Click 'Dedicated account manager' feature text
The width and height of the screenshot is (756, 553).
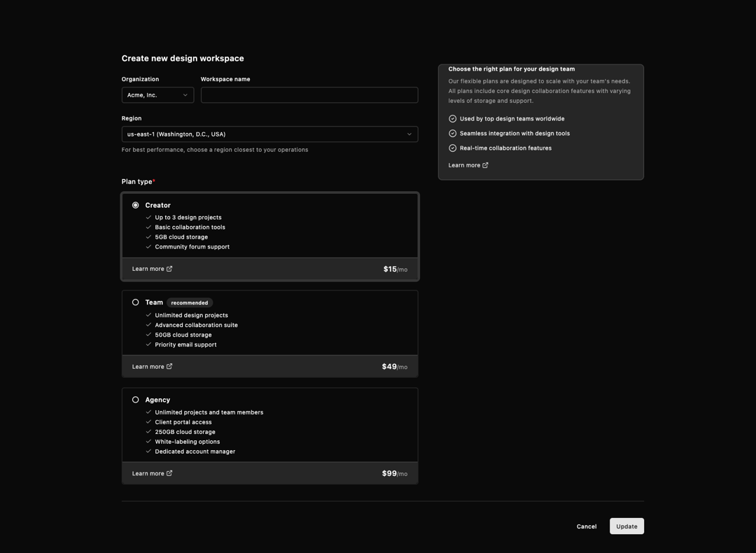195,451
